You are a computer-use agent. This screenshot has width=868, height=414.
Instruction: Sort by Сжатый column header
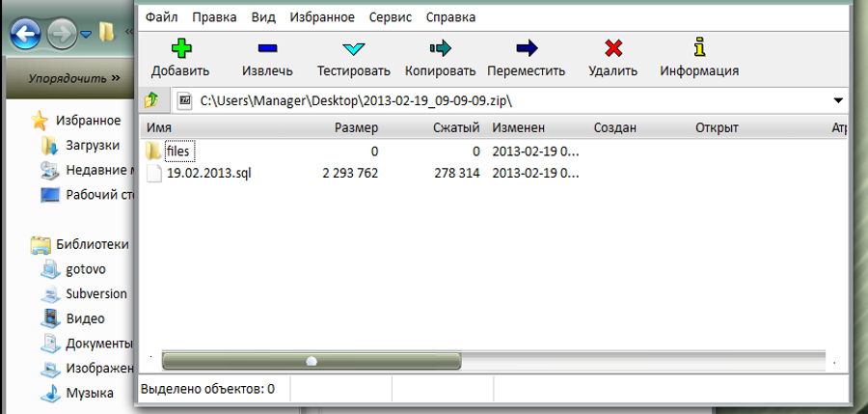coord(455,128)
